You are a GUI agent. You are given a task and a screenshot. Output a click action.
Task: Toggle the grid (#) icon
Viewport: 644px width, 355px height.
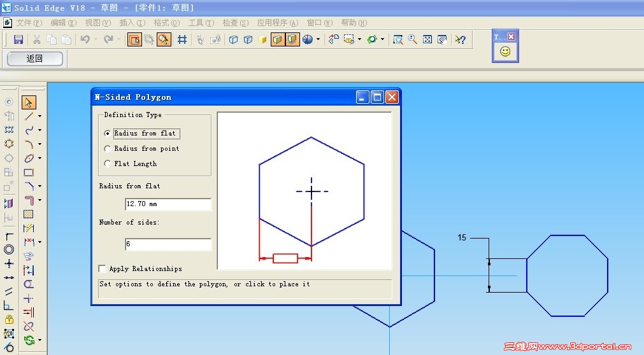[x=182, y=39]
